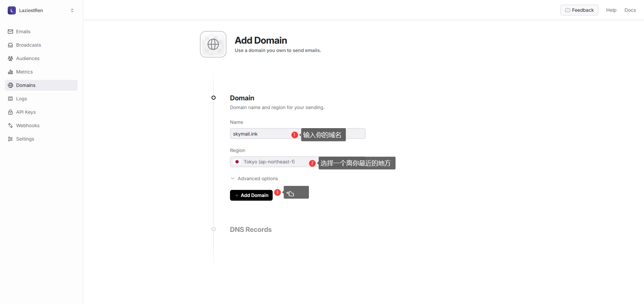Click the Metrics bar chart icon

tap(10, 72)
